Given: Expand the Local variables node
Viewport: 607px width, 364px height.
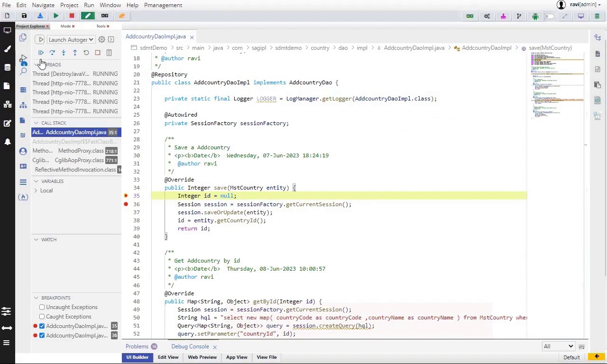Looking at the screenshot, I should tap(36, 191).
